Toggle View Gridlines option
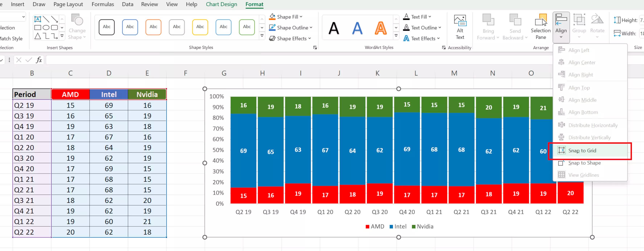This screenshot has height=251, width=644. pyautogui.click(x=583, y=175)
